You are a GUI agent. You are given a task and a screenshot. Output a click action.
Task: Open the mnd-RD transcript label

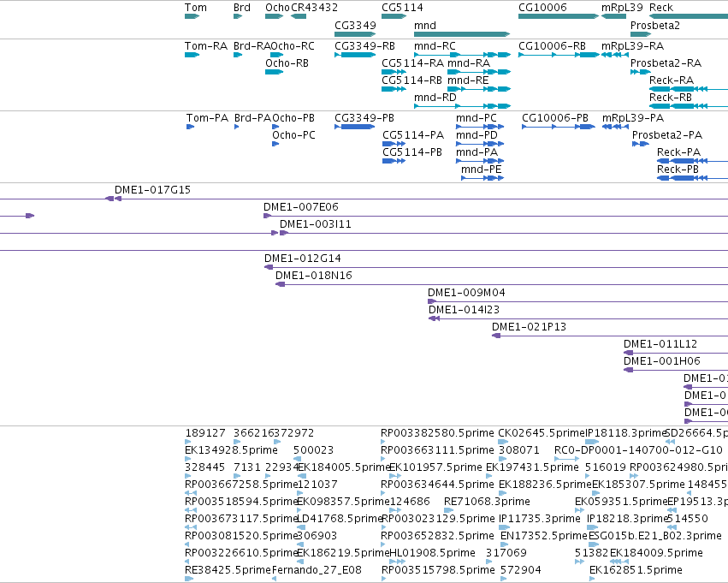[x=435, y=98]
